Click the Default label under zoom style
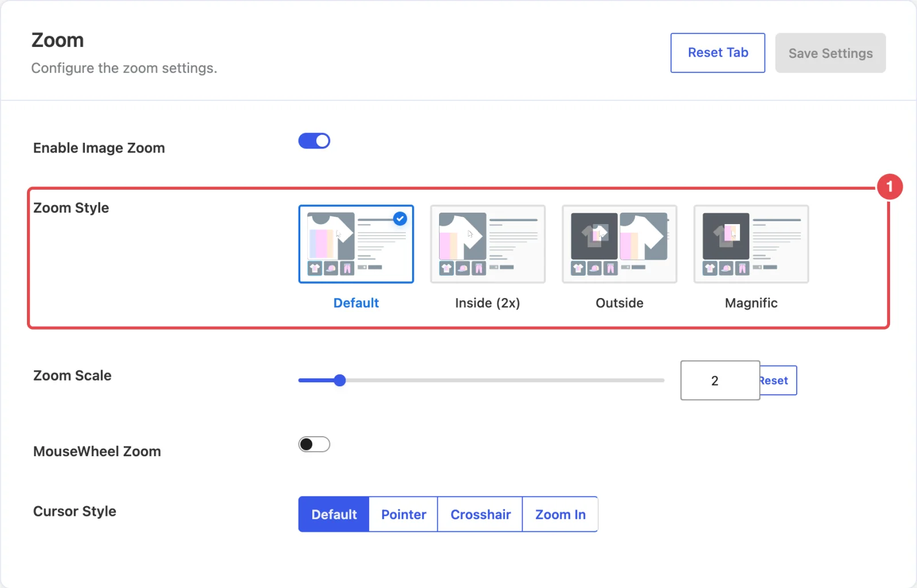This screenshot has height=588, width=917. pyautogui.click(x=356, y=303)
